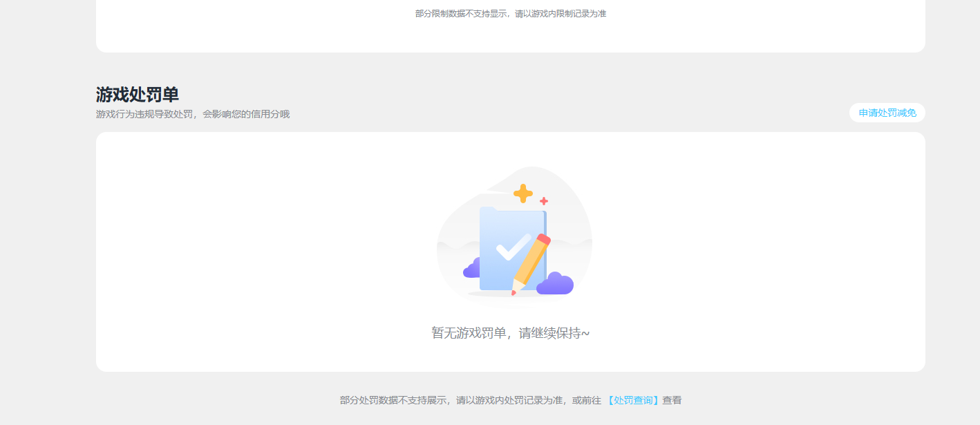Screen dimensions: 980x425
Task: Open the 【处罚查询】 link
Action: pos(633,400)
